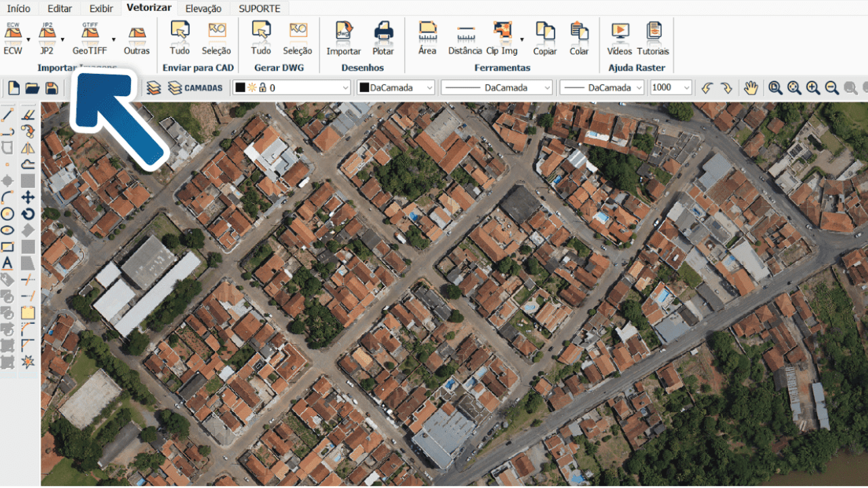This screenshot has height=488, width=868.
Task: Select the rotate tool
Action: tap(28, 213)
